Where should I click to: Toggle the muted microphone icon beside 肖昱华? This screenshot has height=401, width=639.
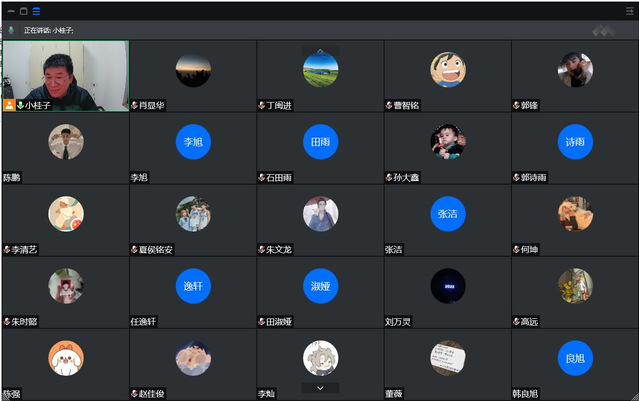[135, 105]
